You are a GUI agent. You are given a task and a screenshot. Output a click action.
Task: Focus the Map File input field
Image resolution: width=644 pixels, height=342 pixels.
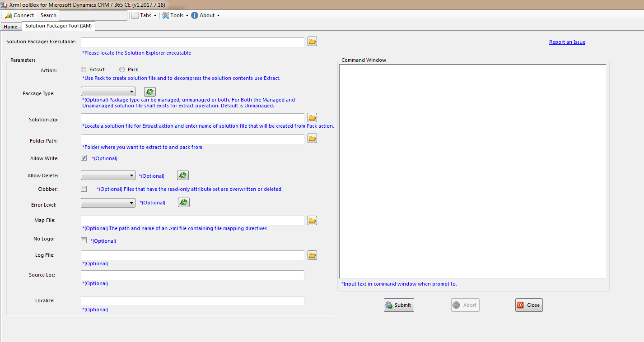192,221
